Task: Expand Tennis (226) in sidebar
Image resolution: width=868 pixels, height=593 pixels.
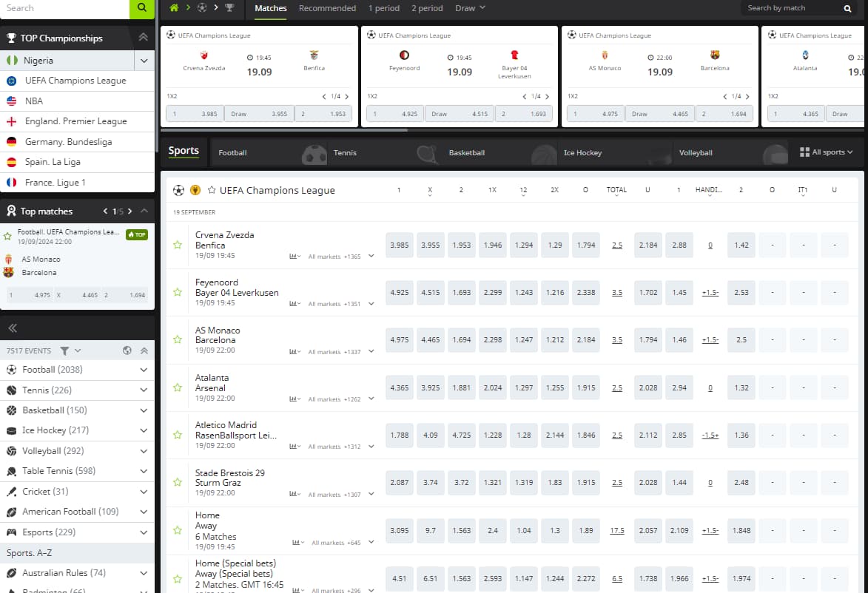Action: [x=144, y=390]
